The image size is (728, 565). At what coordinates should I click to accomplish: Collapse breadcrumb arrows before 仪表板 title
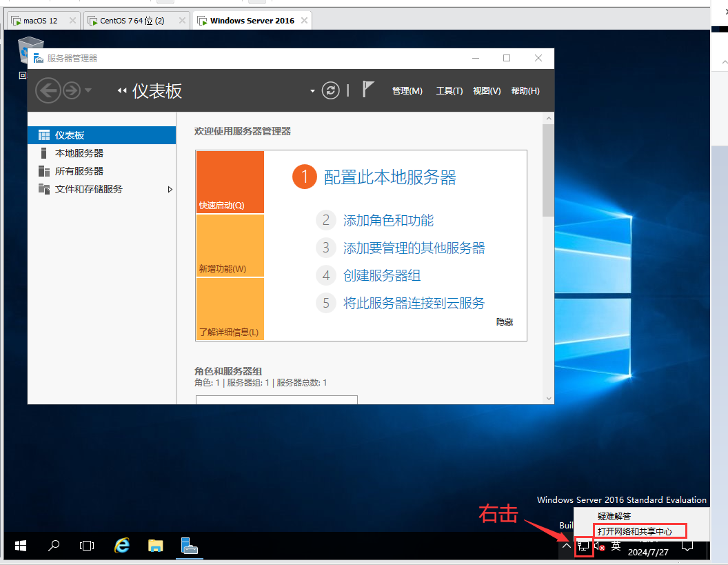pos(122,91)
